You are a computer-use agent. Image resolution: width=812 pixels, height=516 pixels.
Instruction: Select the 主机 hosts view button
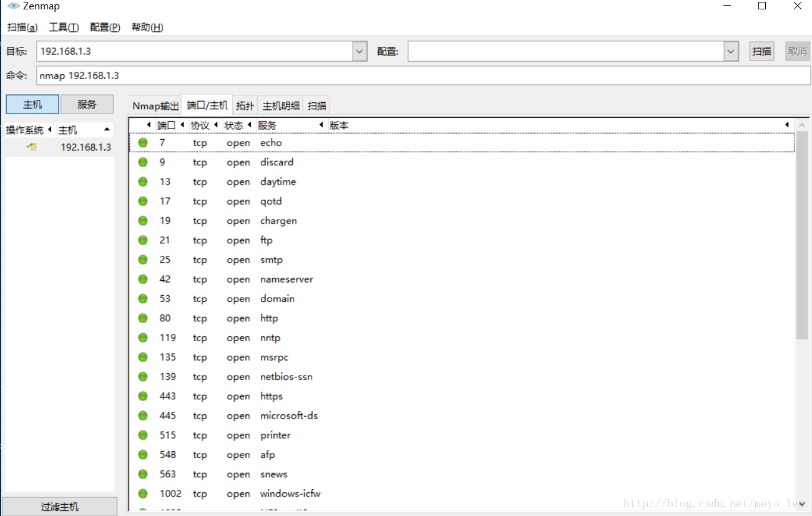[x=32, y=104]
